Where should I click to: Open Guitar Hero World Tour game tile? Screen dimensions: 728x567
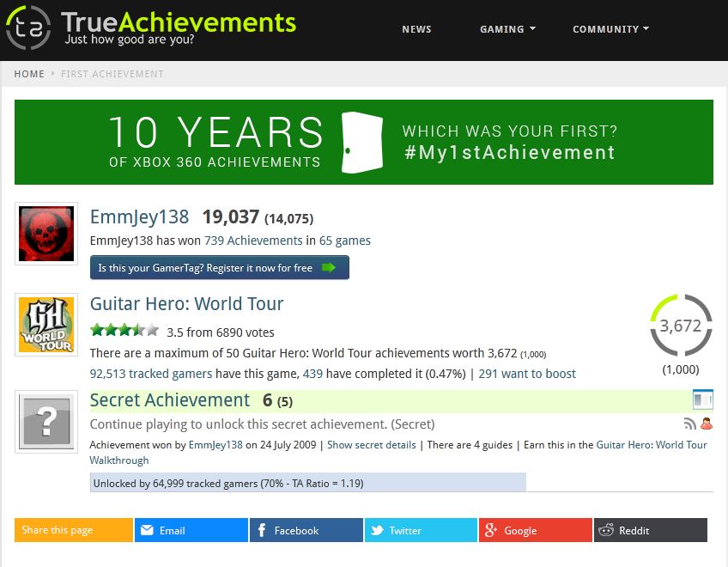(x=46, y=325)
